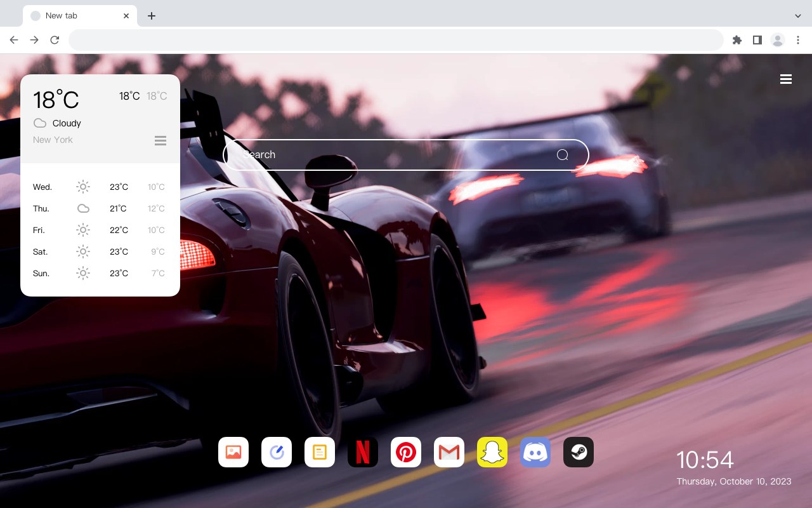812x508 pixels.
Task: Click Thursday's 21°C high temperature
Action: (118, 208)
